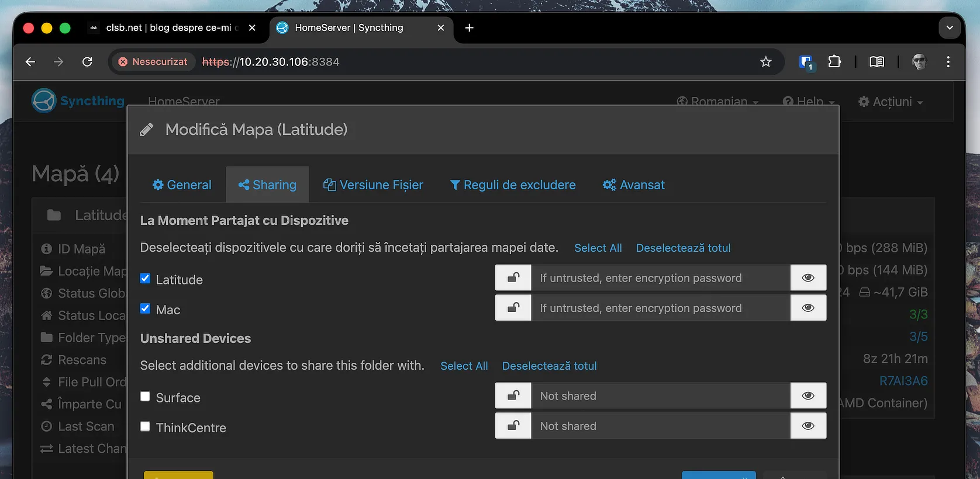
Task: Click Select All under Unshared Devices
Action: (464, 366)
